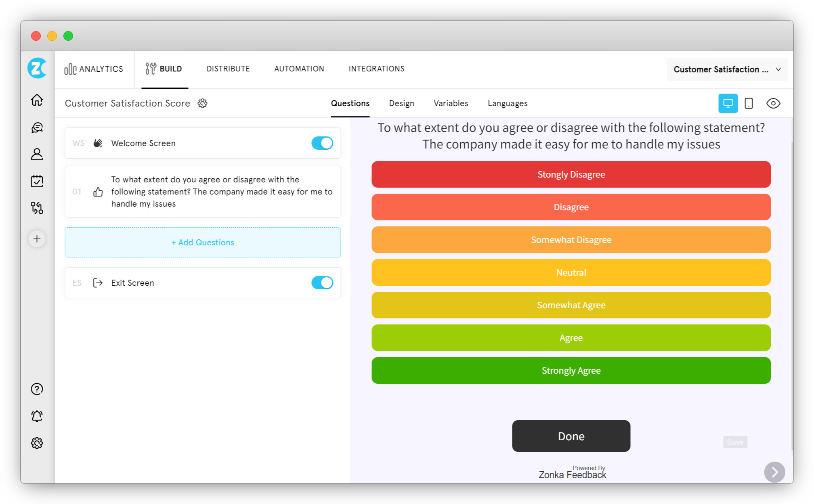
Task: Open the chat feedback icon in the sidebar
Action: (37, 128)
